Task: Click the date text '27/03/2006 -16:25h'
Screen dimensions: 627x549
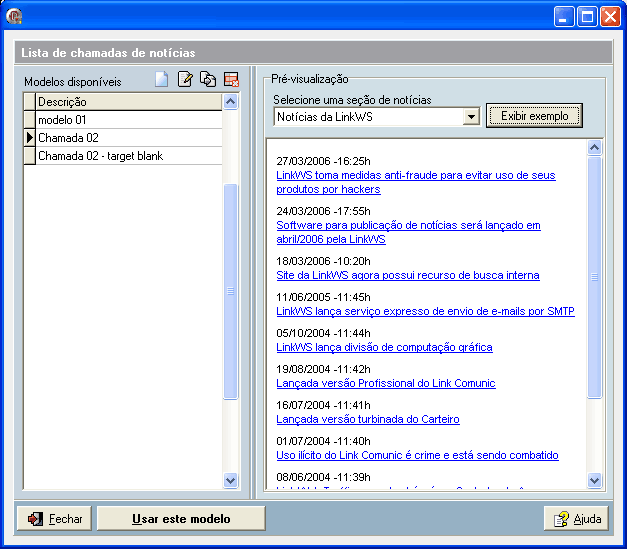Action: point(323,161)
